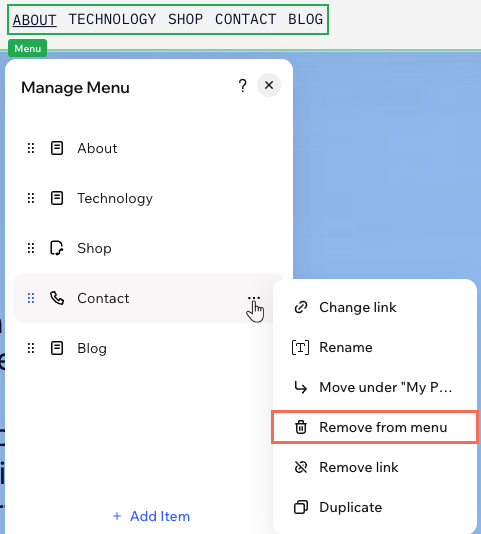Click the page icon next to About
The image size is (481, 534).
point(57,148)
